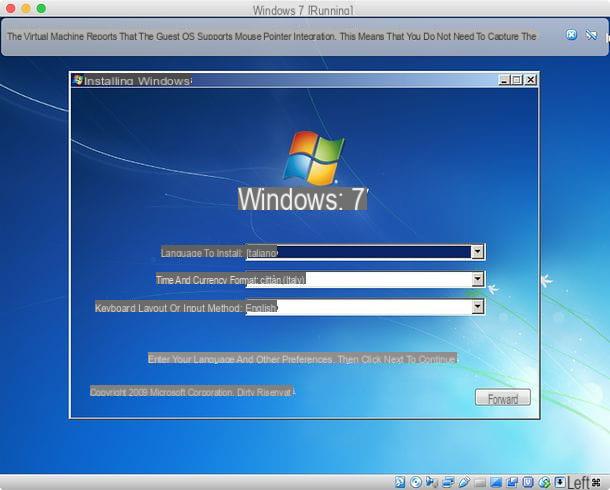Close the VirtualBox window with red button
Screen dimensions: 610x490
11,8
